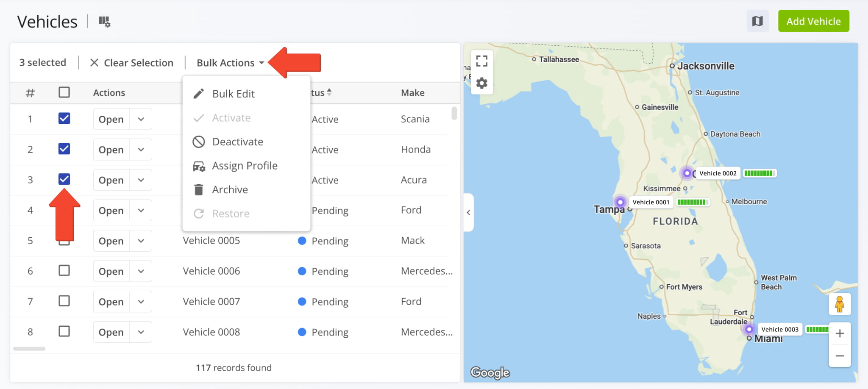
Task: Zoom in on the map
Action: (840, 333)
